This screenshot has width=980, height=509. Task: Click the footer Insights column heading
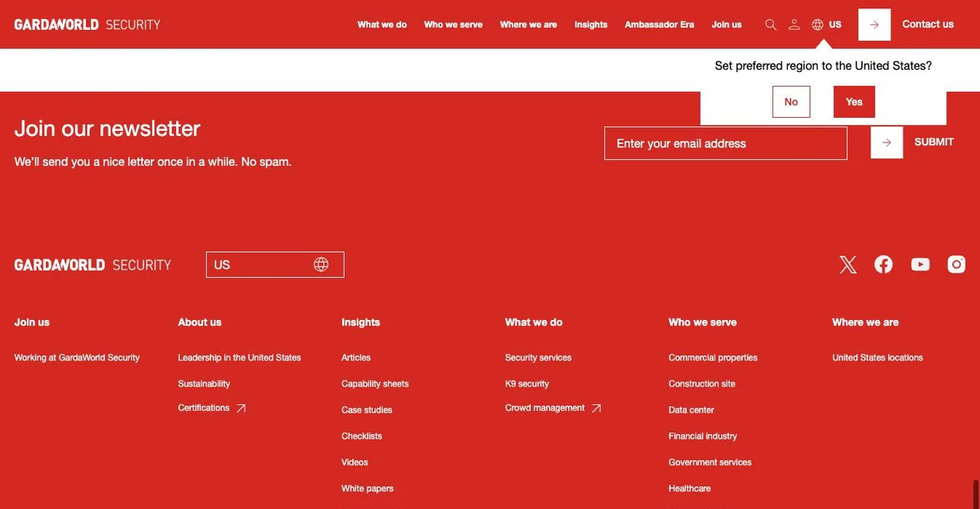click(361, 322)
